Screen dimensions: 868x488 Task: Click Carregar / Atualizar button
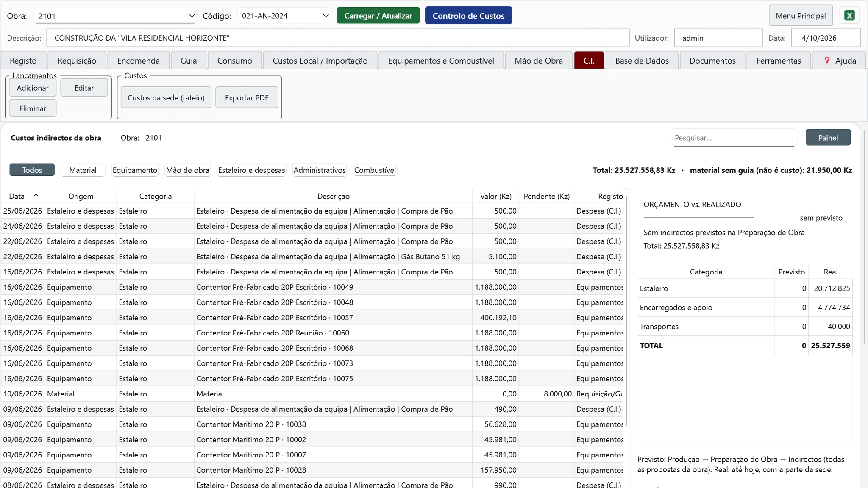(x=378, y=16)
